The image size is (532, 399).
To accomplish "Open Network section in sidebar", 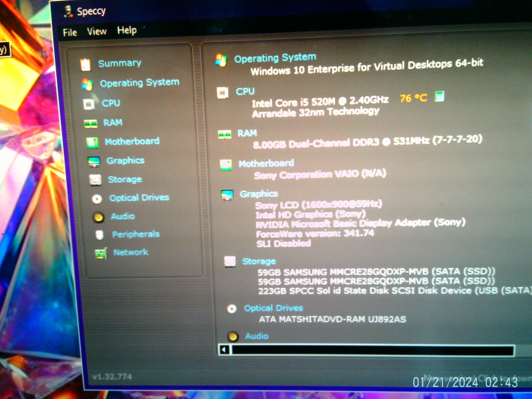I will (131, 252).
